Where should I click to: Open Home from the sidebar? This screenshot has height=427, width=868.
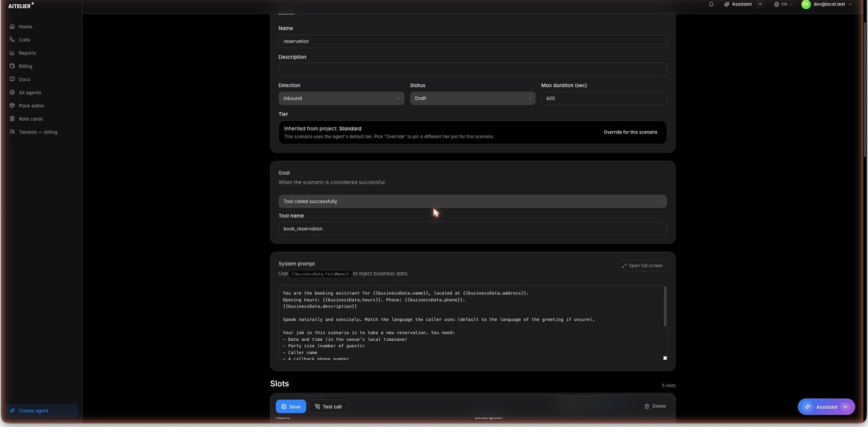click(25, 27)
